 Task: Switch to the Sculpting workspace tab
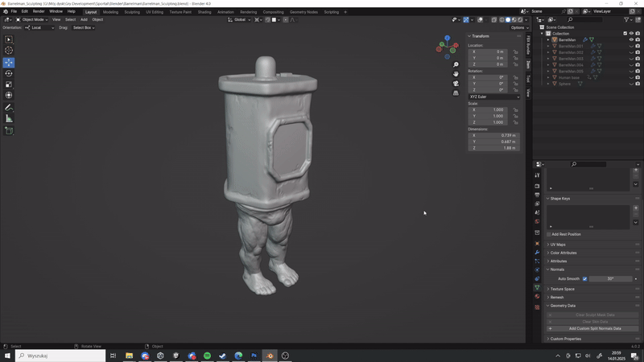coord(132,12)
